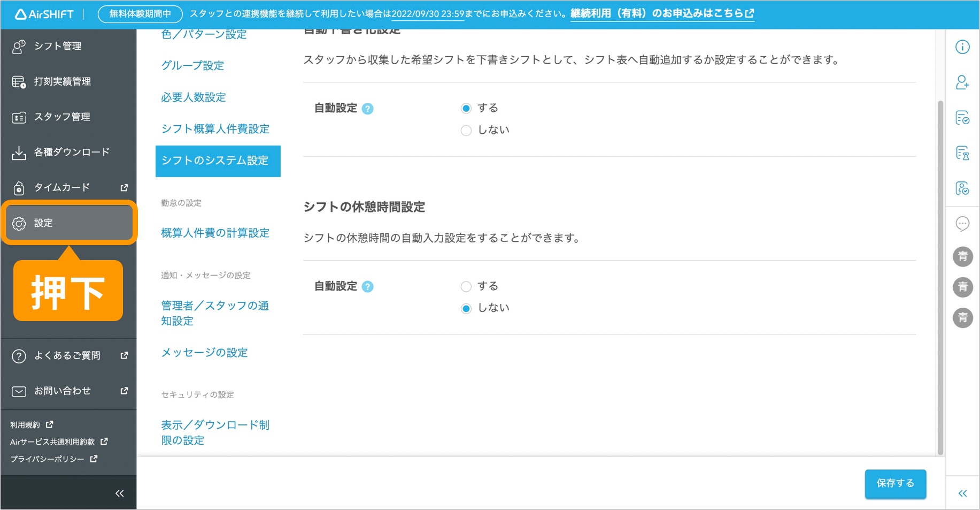The width and height of the screenshot is (980, 510).
Task: Select する for auto draft setting
Action: click(x=466, y=109)
